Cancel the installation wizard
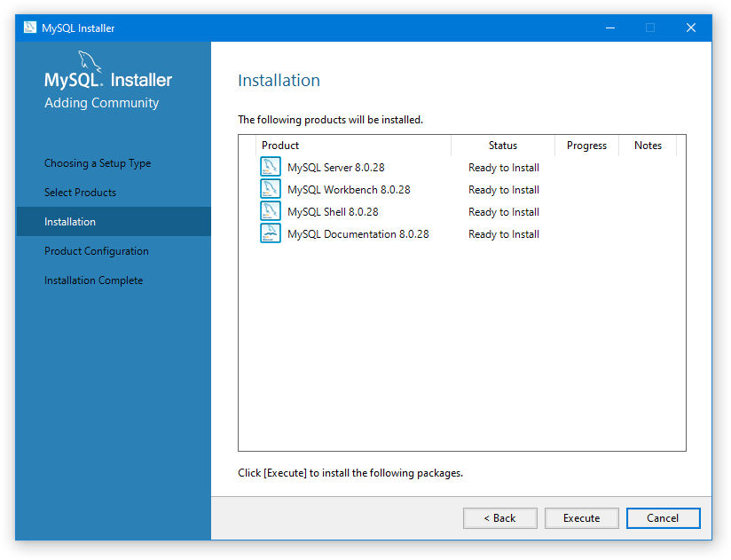Screen dimensions: 731x560 click(x=663, y=518)
